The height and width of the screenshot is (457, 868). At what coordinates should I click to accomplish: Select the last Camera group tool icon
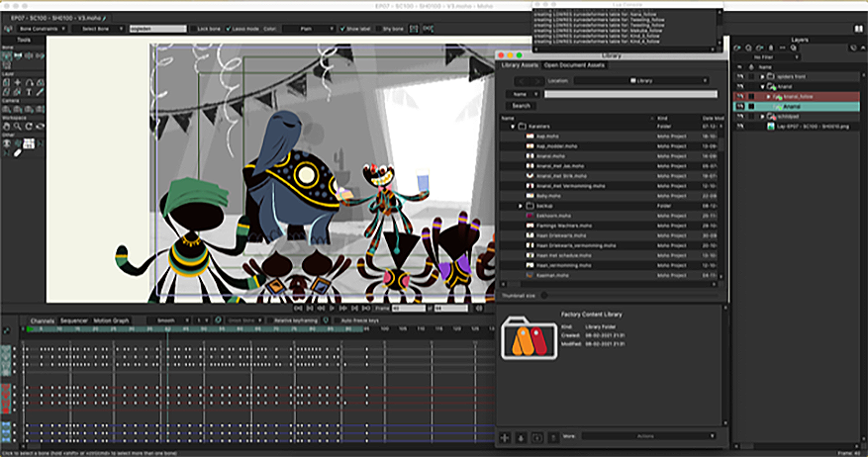[40, 110]
